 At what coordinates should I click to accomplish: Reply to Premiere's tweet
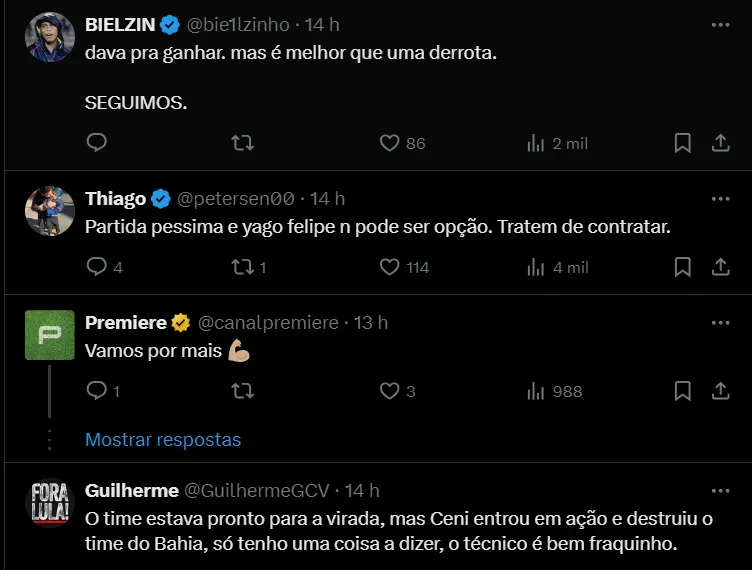coord(97,391)
